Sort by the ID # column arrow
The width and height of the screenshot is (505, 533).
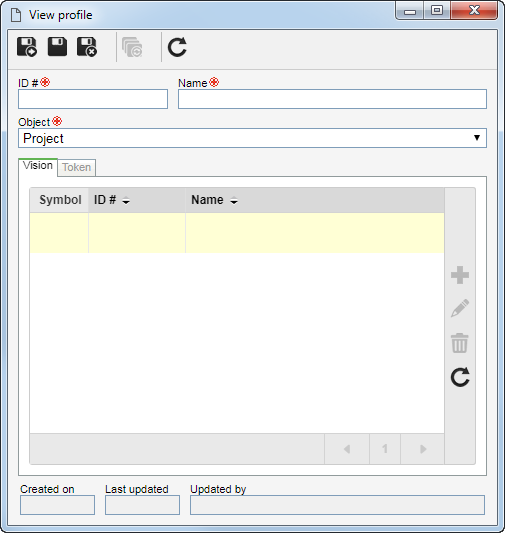pyautogui.click(x=126, y=201)
